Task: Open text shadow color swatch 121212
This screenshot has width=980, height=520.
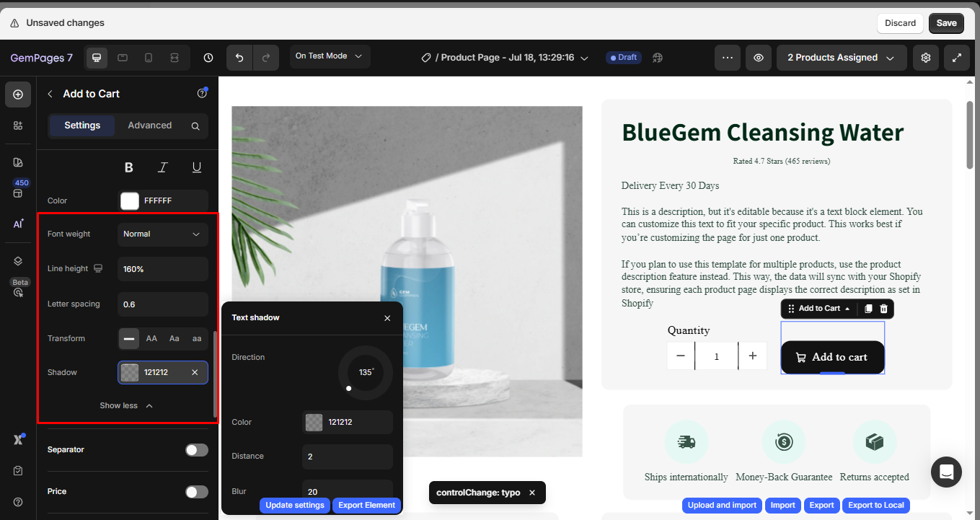Action: point(314,423)
